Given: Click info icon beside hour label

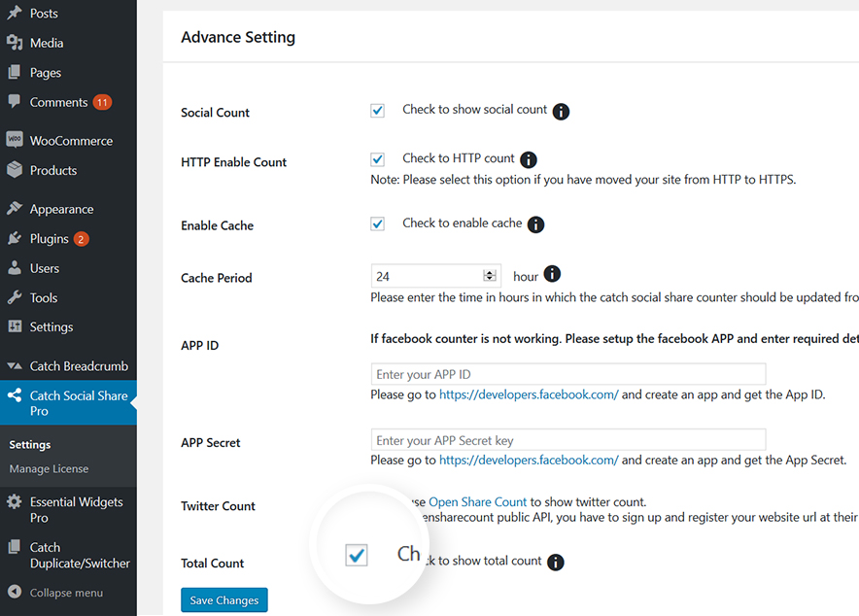Looking at the screenshot, I should [x=552, y=274].
